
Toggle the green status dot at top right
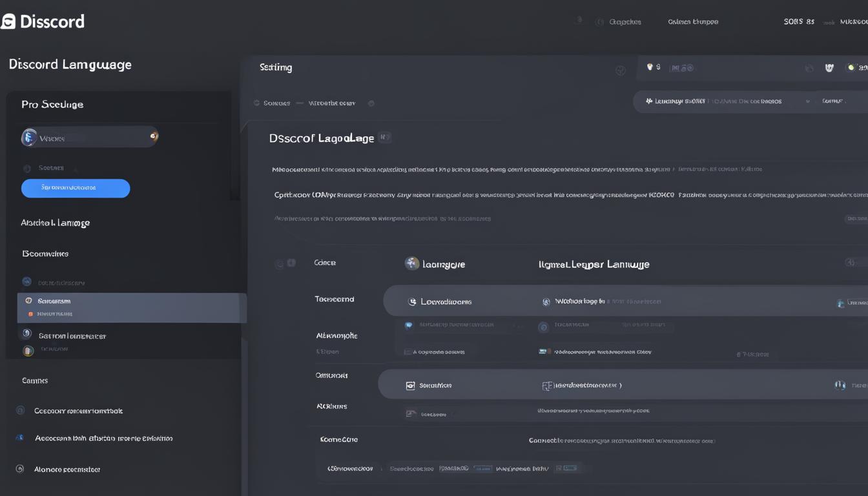pyautogui.click(x=851, y=67)
